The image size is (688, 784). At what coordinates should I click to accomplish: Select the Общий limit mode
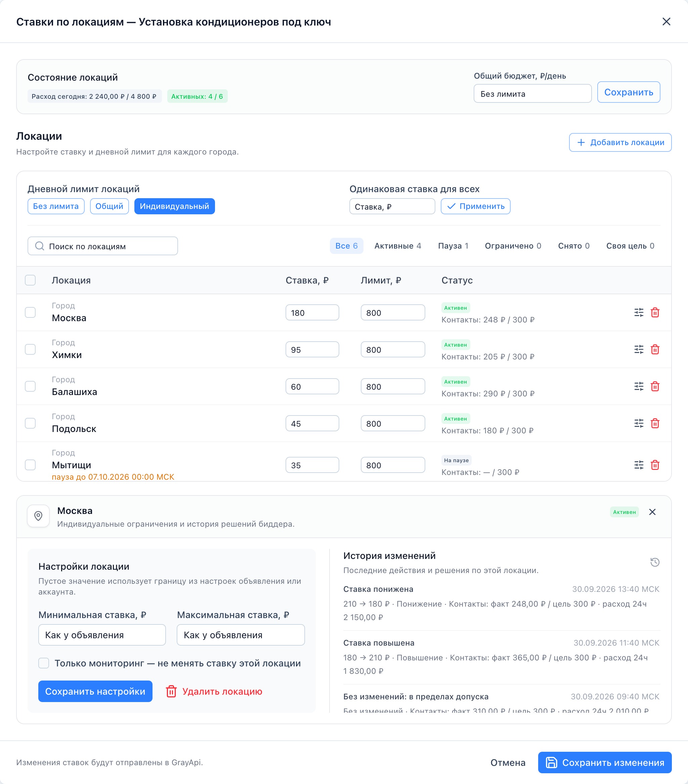tap(109, 206)
